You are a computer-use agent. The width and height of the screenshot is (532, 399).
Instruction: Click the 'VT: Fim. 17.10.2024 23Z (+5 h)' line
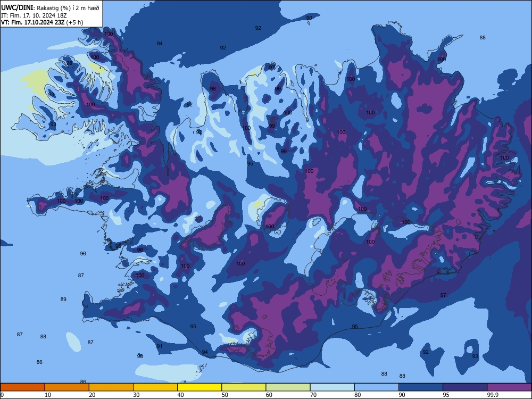(x=41, y=22)
